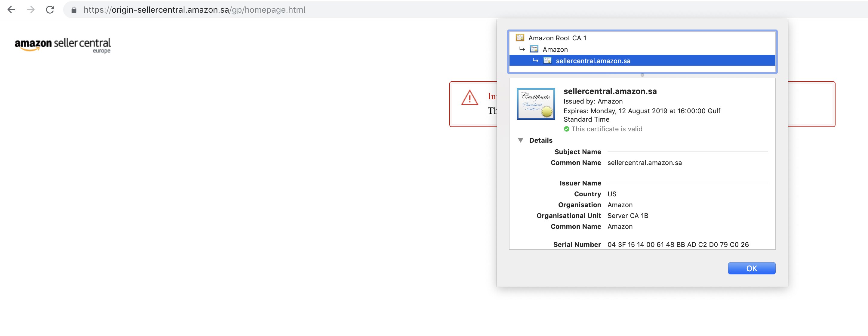
Task: Click the Serial Number value 04 3F 15
Action: click(x=678, y=244)
